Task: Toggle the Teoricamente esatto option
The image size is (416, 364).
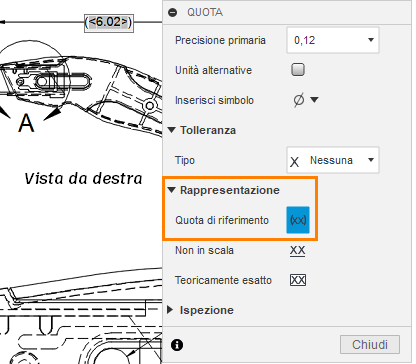Action: click(x=298, y=280)
